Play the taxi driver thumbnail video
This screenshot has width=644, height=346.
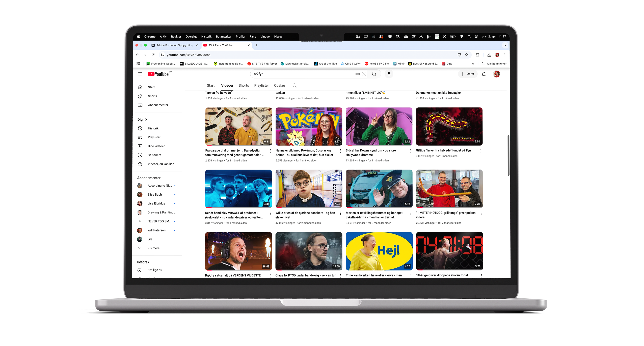(x=379, y=189)
